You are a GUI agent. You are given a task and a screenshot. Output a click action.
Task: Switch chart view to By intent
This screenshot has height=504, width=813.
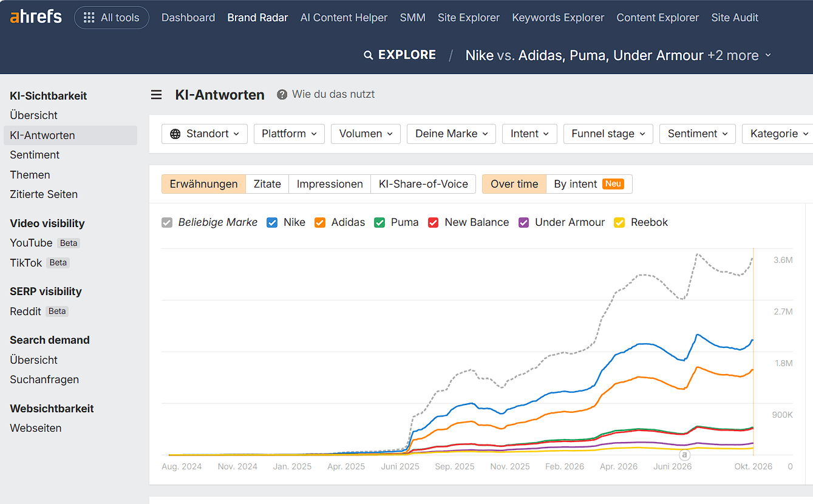(x=589, y=184)
